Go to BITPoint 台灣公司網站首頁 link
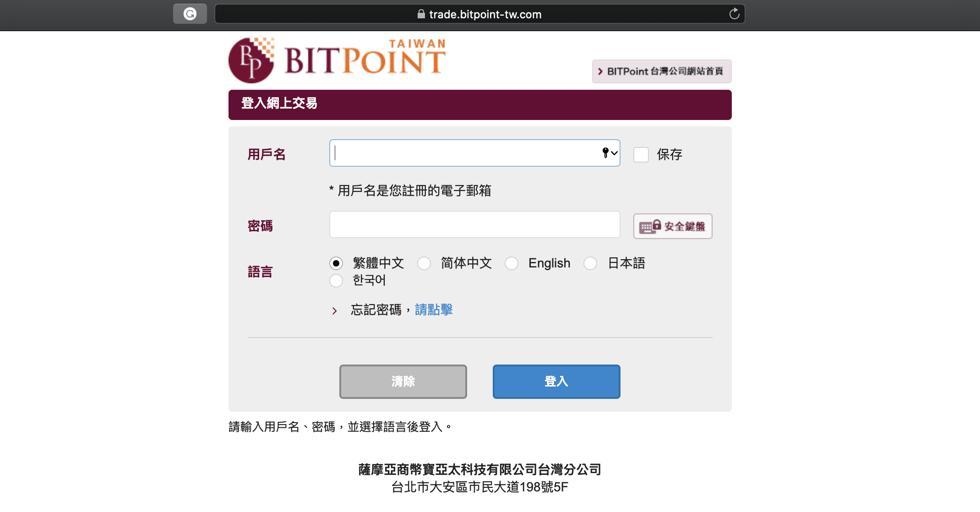Screen dimensions: 980x512 click(x=661, y=71)
